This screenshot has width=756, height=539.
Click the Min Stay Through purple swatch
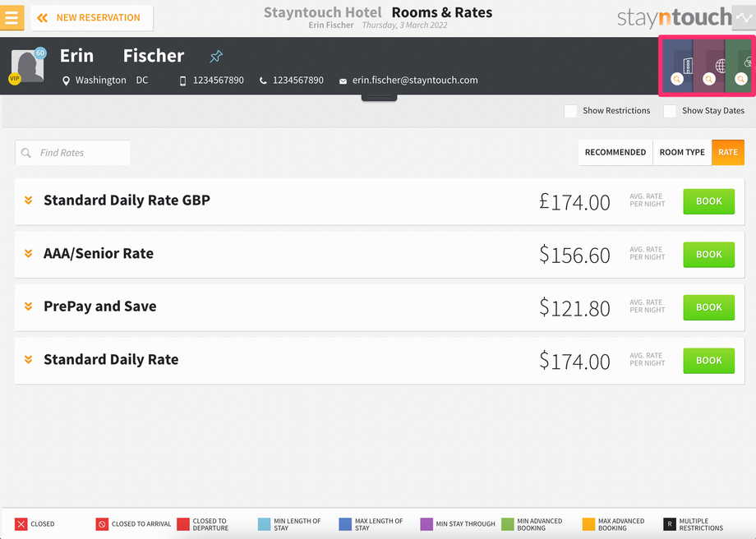point(426,524)
